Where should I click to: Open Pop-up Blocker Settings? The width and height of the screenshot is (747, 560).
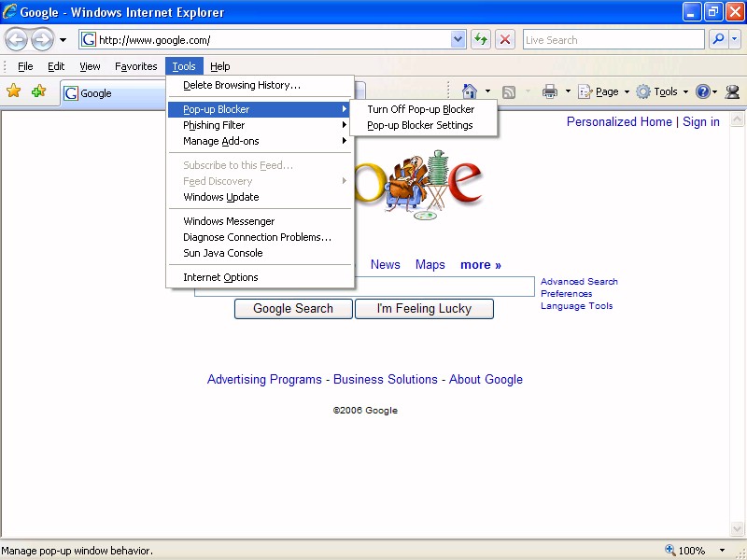(419, 125)
